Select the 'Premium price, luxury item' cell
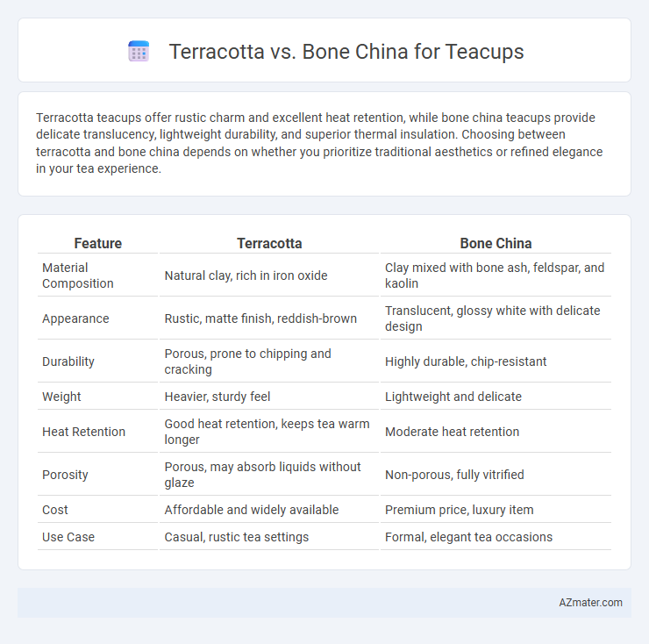This screenshot has height=644, width=649. point(459,510)
